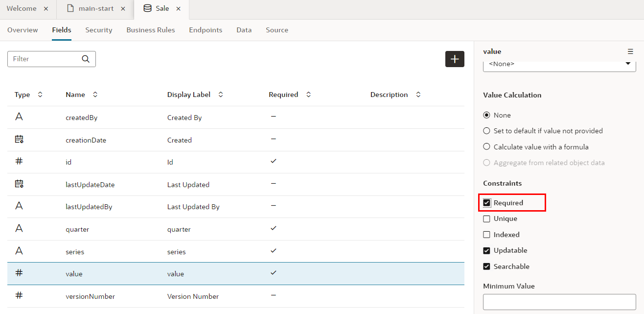The width and height of the screenshot is (644, 314).
Task: Click the sort icon beside Name column
Action: point(95,95)
